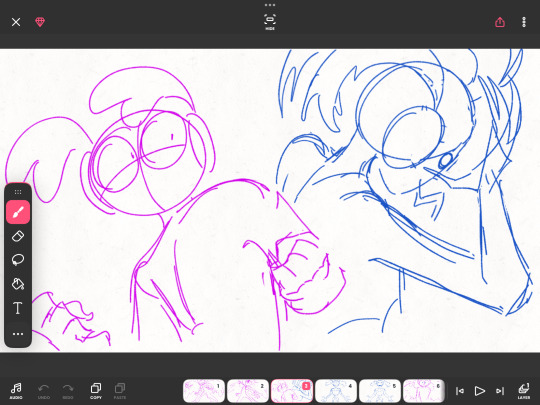Select the Brush tool
The width and height of the screenshot is (540, 405).
click(x=18, y=212)
